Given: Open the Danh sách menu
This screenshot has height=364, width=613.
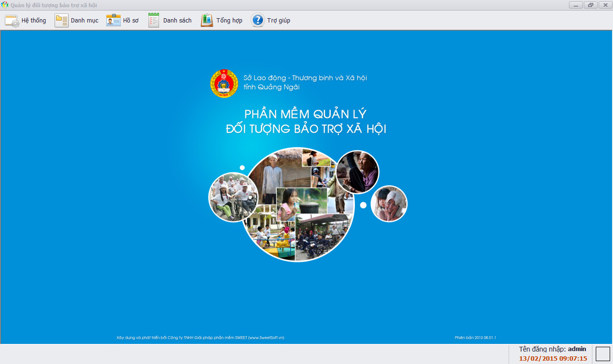Looking at the screenshot, I should coord(177,21).
